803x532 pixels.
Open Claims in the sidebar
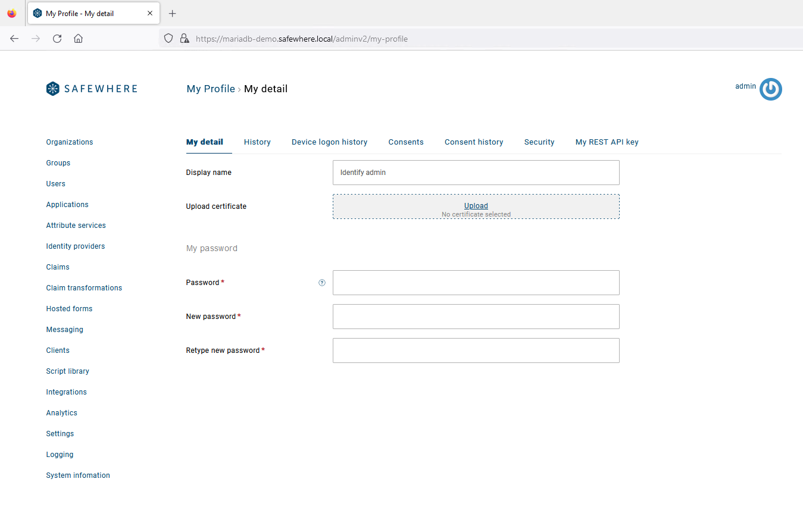(x=58, y=267)
